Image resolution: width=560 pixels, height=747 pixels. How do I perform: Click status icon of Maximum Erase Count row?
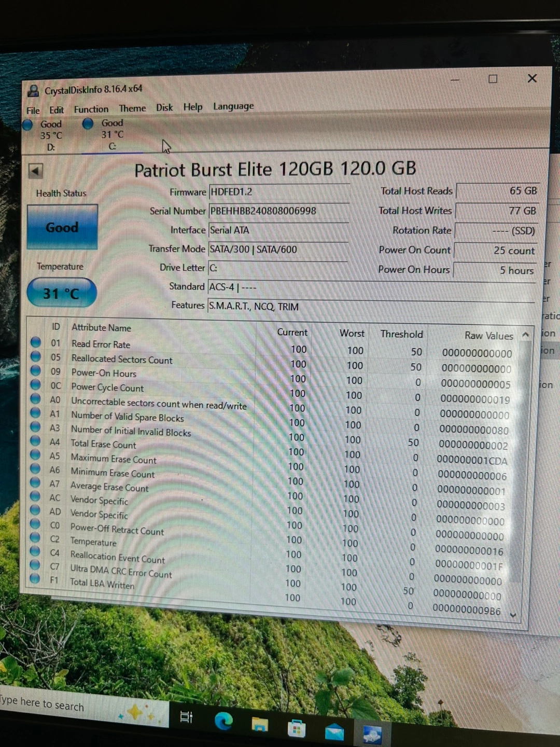(35, 454)
